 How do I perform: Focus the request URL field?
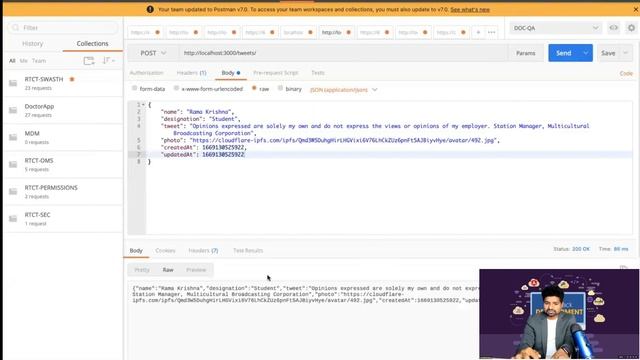click(x=343, y=53)
